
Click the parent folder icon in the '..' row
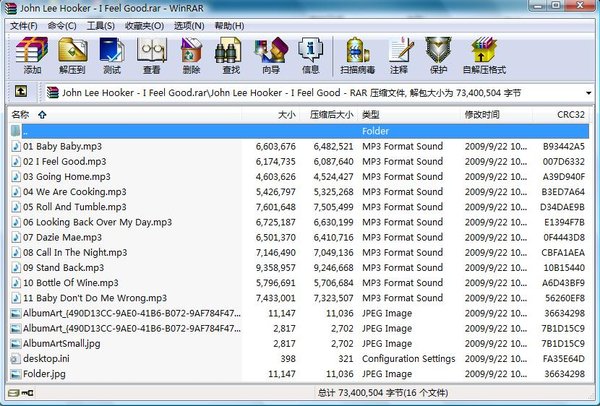(x=16, y=131)
